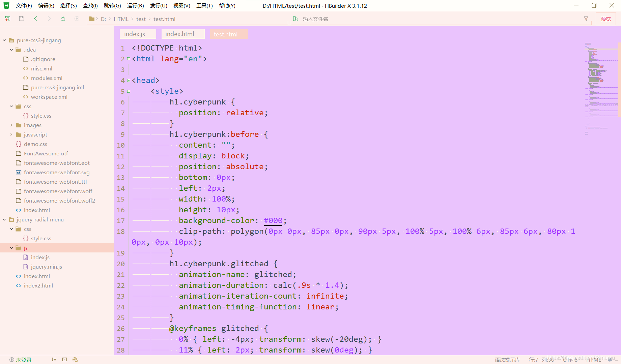Go back with the left arrow icon
Screen dimensions: 621x364
35,19
